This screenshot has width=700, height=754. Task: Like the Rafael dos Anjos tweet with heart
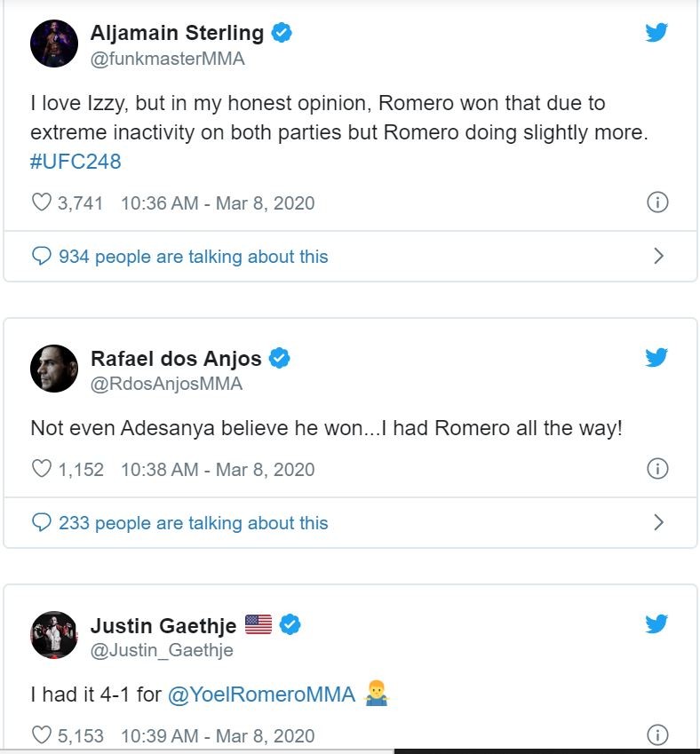[x=41, y=469]
